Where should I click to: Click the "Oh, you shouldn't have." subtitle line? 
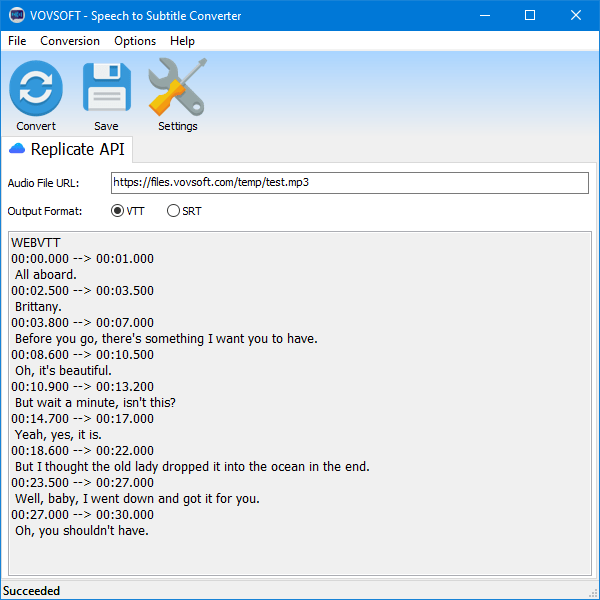click(82, 531)
